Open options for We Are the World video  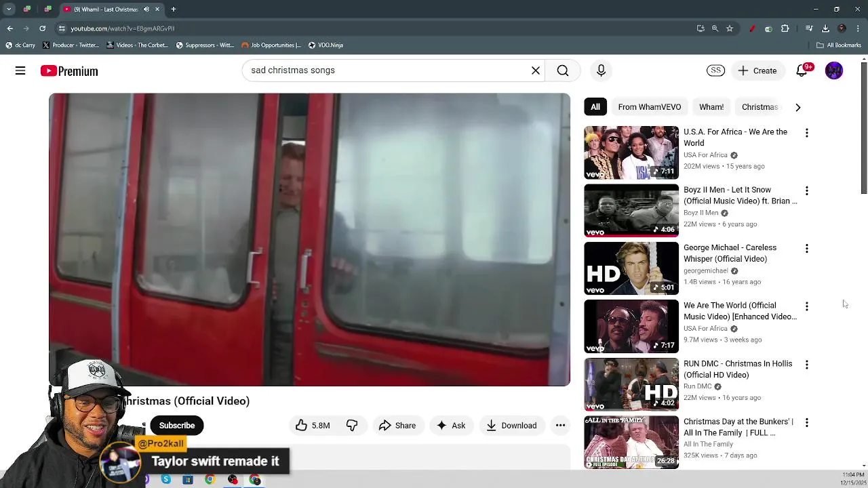coord(807,133)
